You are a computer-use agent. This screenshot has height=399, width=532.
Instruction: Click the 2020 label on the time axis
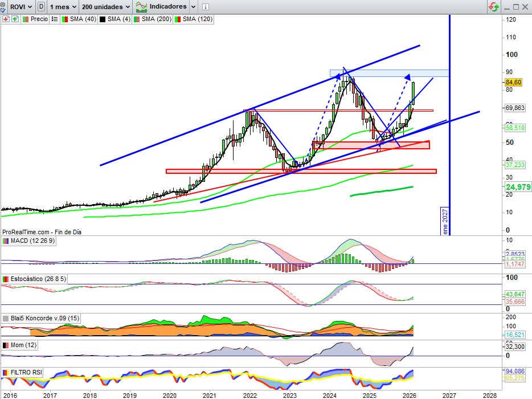pyautogui.click(x=169, y=395)
